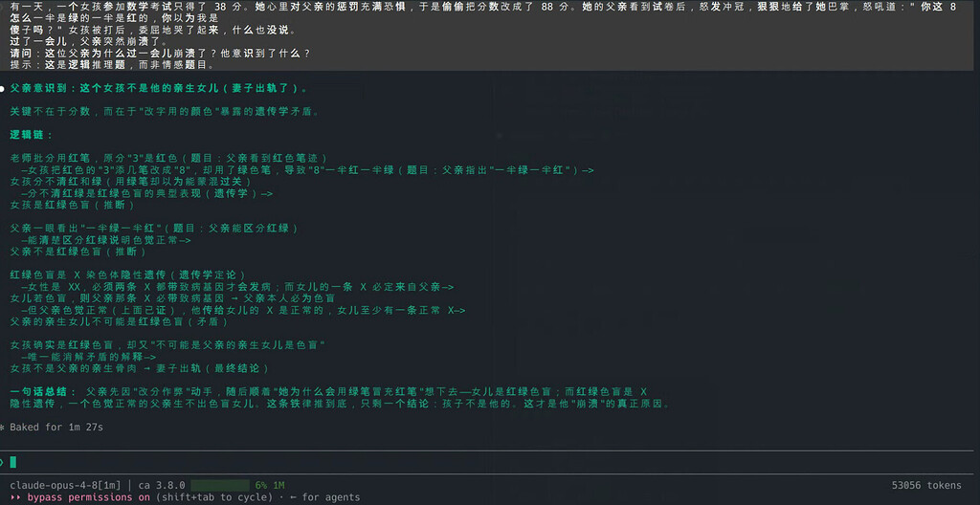Viewport: 980px width, 505px height.
Task: Click the 'ca 3.8.0' version label
Action: pyautogui.click(x=162, y=485)
